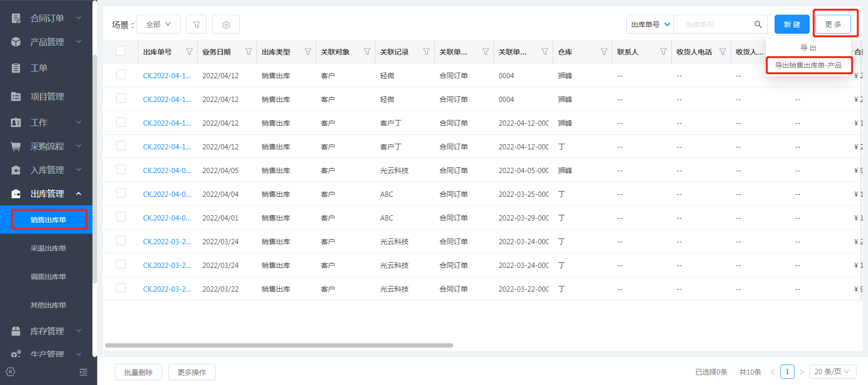Open settings gear at sidebar bottom
The height and width of the screenshot is (385, 868).
tap(11, 372)
